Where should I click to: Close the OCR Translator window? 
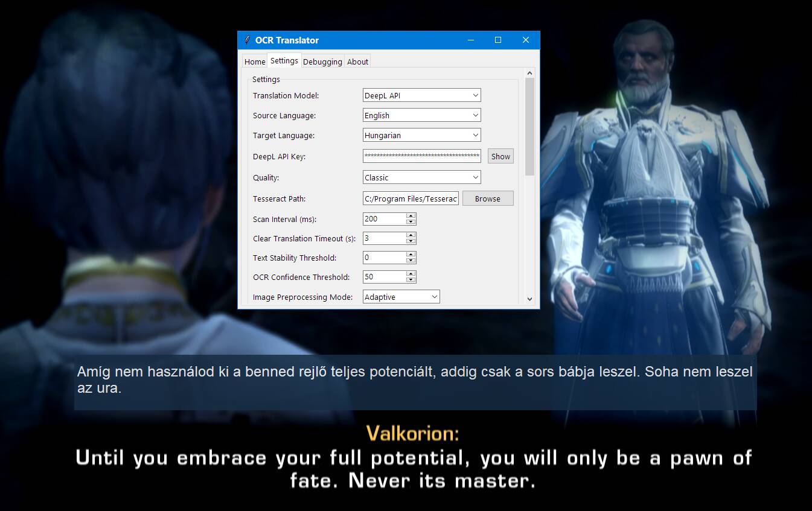click(526, 40)
